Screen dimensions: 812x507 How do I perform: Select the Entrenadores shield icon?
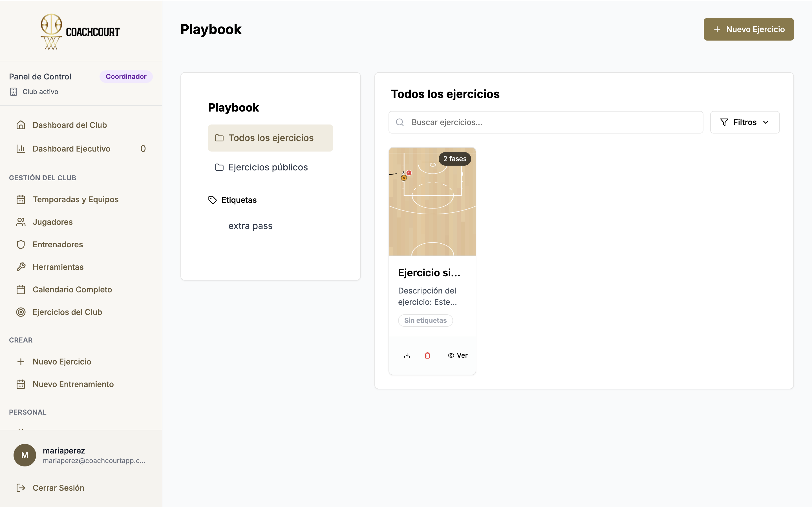click(x=21, y=244)
